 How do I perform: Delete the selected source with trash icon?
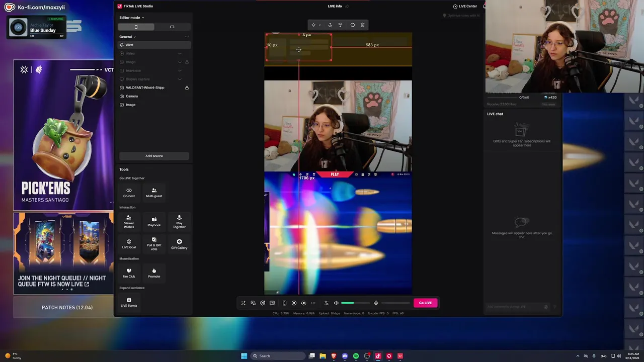click(362, 25)
